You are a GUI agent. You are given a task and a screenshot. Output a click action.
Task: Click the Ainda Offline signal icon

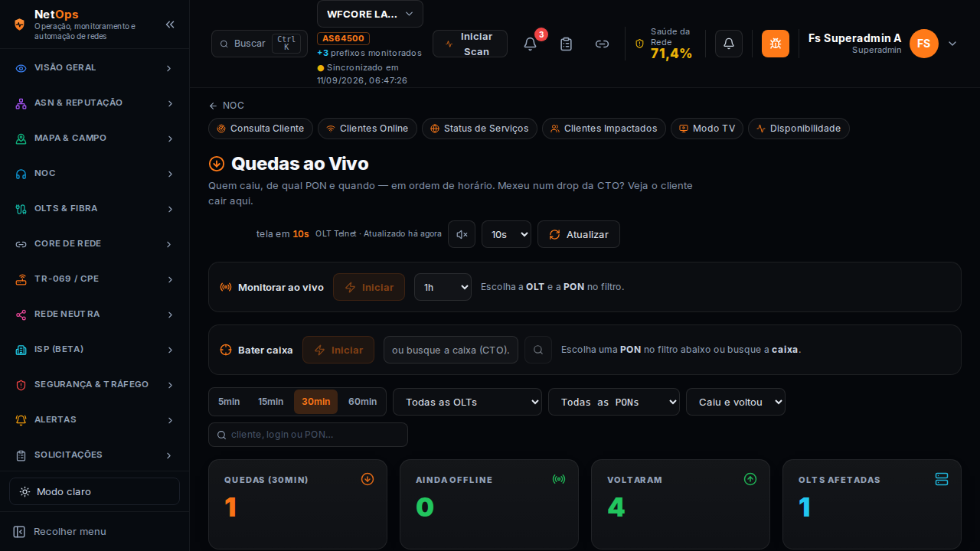[559, 479]
